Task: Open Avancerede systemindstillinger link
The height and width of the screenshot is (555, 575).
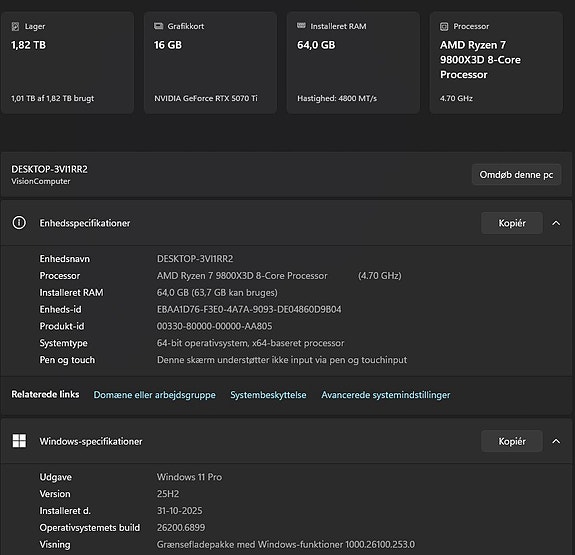Action: click(x=385, y=395)
